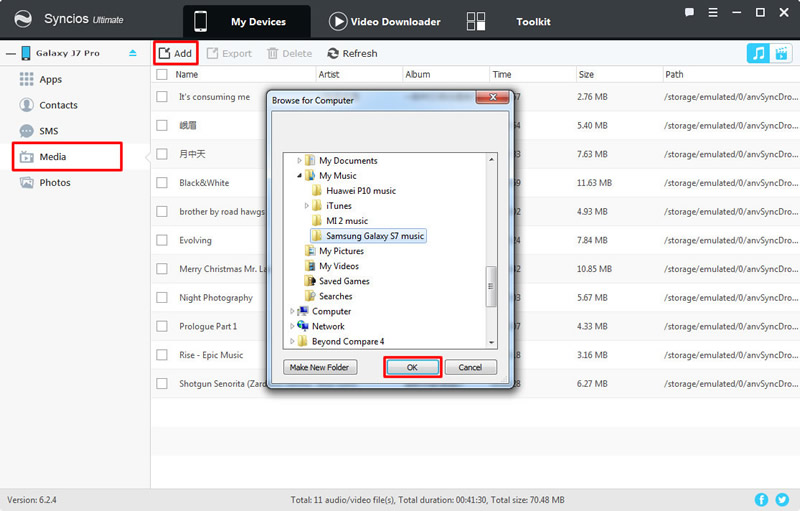Viewport: 800px width, 511px height.
Task: Refresh the media list
Action: 353,53
